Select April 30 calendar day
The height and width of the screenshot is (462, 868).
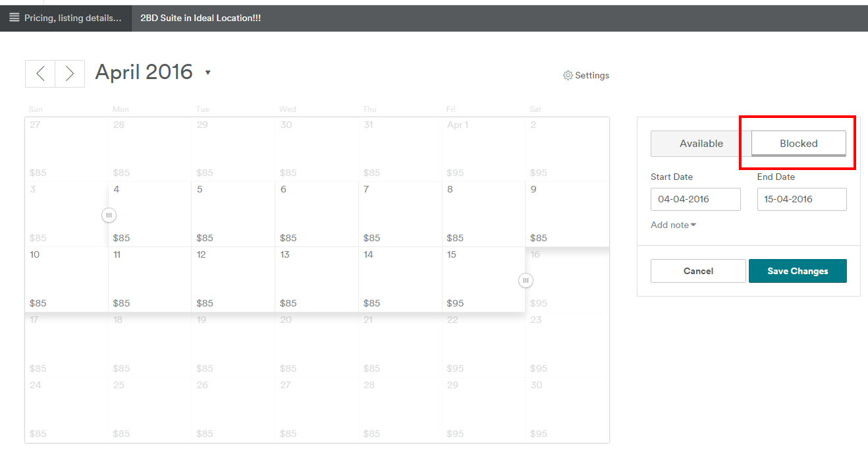(567, 410)
